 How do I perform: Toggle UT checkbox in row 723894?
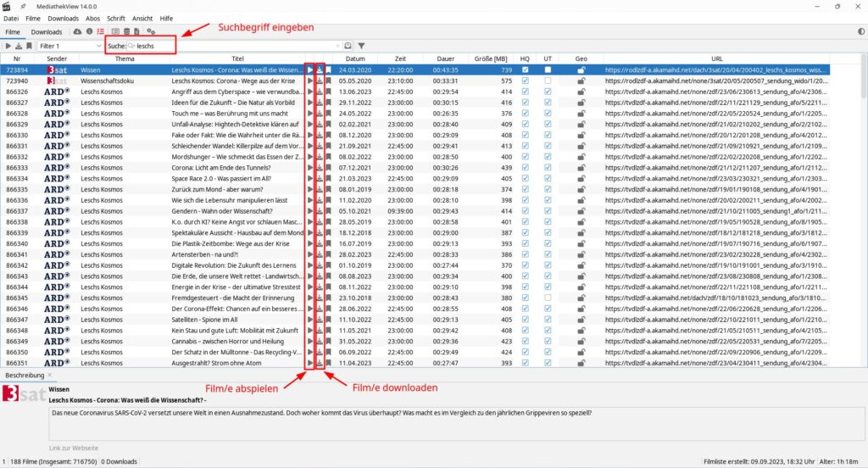click(x=548, y=70)
